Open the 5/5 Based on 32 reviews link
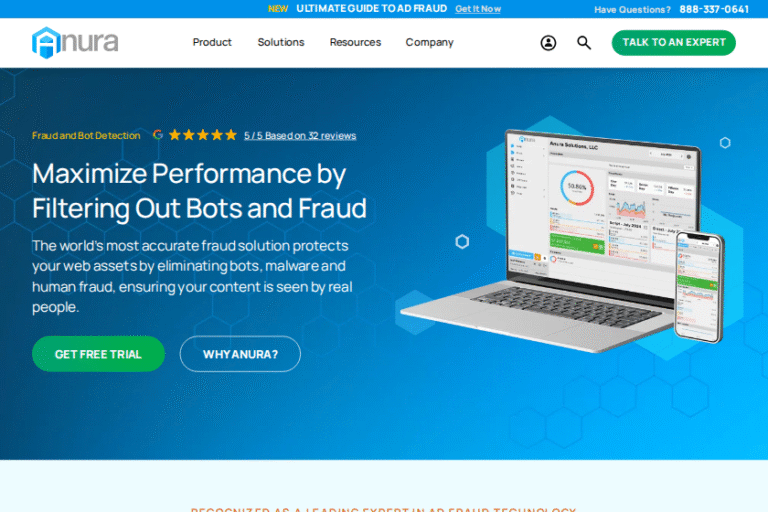 pos(300,136)
